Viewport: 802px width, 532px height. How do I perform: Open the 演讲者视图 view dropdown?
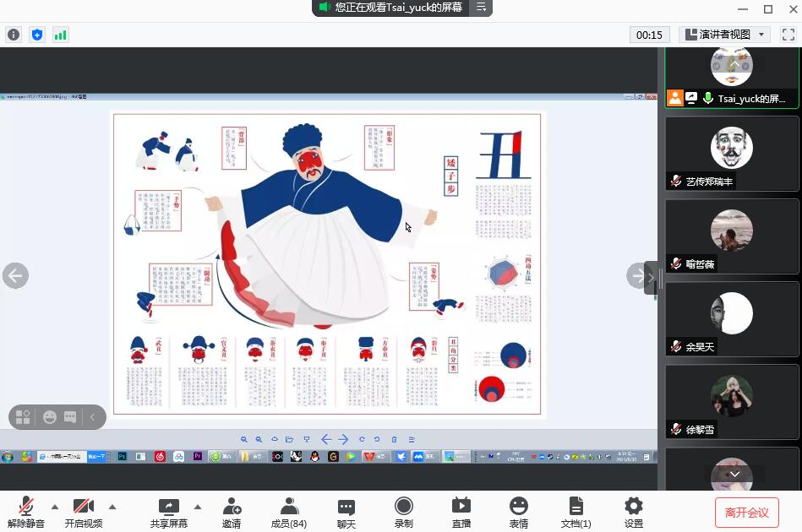[x=724, y=35]
